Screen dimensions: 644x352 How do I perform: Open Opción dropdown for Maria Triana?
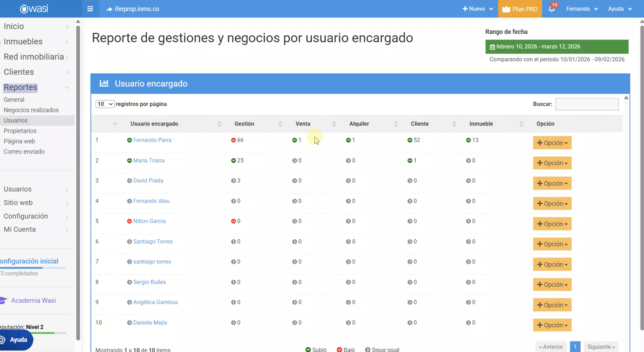552,163
